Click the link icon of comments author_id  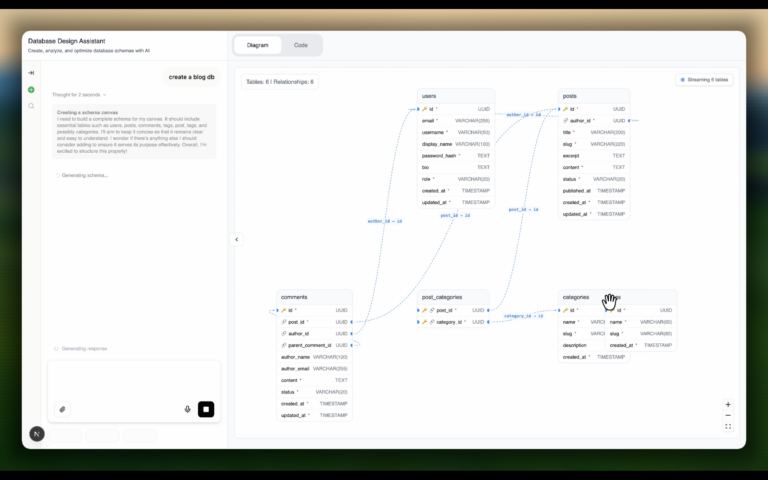pos(284,334)
